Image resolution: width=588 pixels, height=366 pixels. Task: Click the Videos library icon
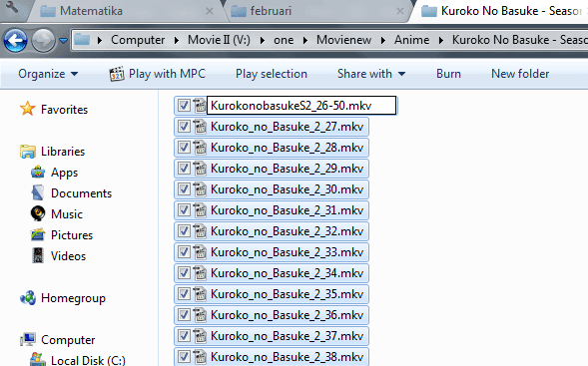(38, 255)
